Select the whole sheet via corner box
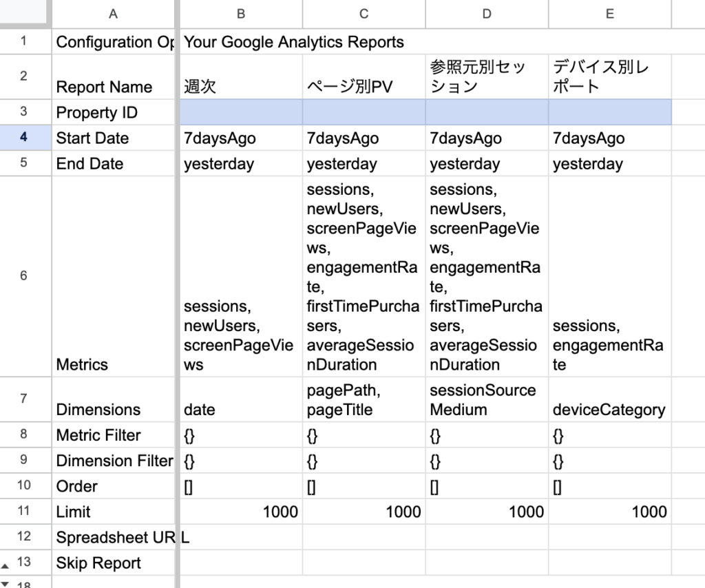 [25, 14]
